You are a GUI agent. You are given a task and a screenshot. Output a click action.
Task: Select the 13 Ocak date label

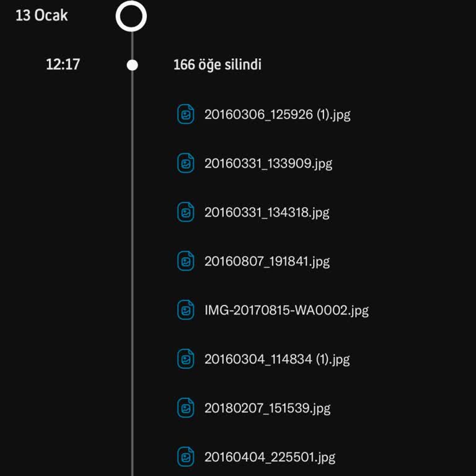pos(42,15)
